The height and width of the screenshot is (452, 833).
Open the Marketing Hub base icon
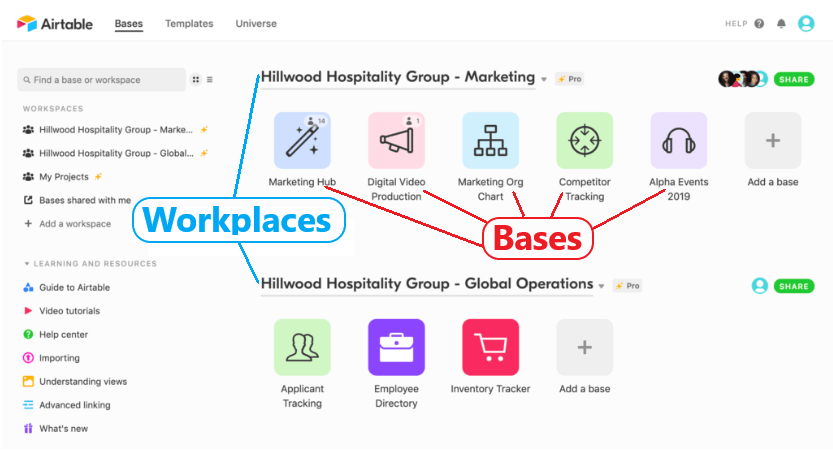[302, 140]
